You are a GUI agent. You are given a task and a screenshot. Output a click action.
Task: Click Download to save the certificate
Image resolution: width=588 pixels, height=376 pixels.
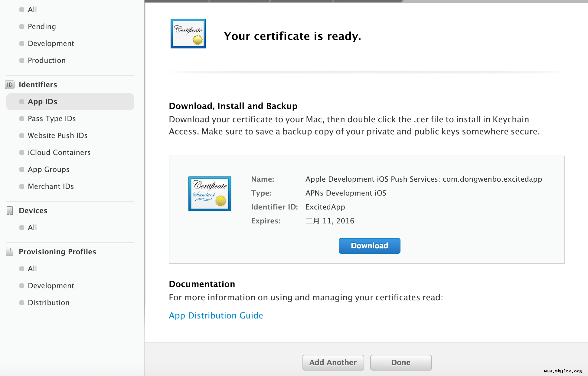(370, 246)
